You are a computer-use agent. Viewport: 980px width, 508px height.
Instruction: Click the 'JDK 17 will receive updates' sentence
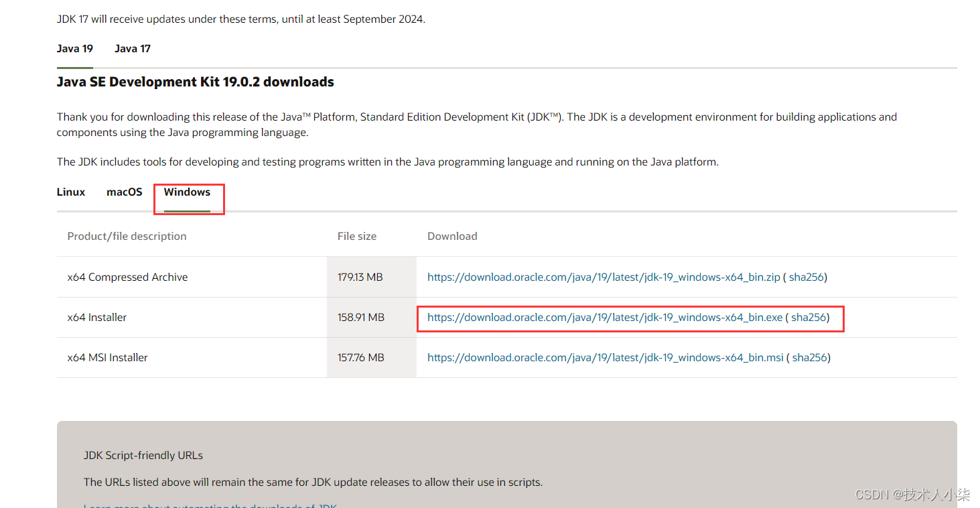(241, 19)
